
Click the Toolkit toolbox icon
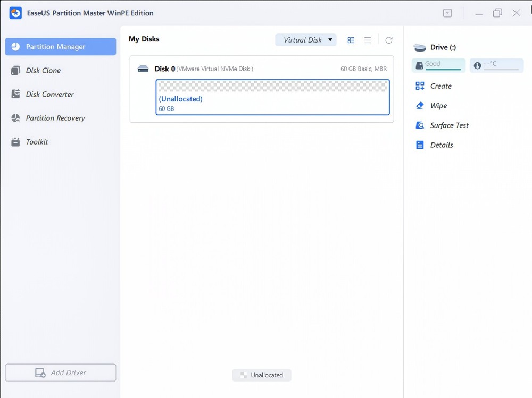pyautogui.click(x=15, y=142)
